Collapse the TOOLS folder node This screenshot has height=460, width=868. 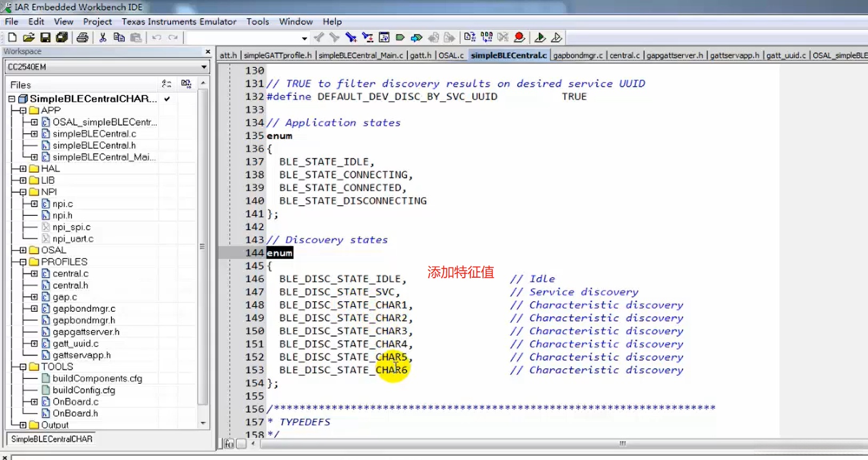point(23,367)
